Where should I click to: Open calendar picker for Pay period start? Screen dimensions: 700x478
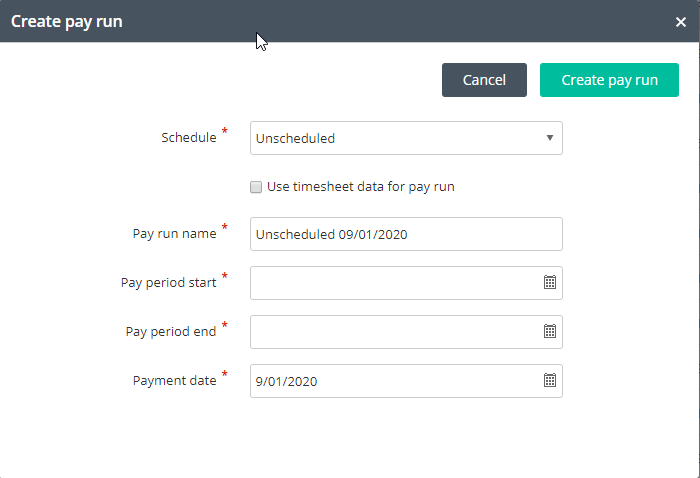(550, 283)
